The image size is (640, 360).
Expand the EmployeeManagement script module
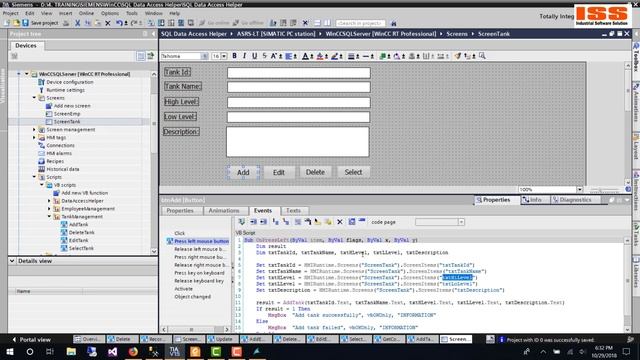point(49,209)
